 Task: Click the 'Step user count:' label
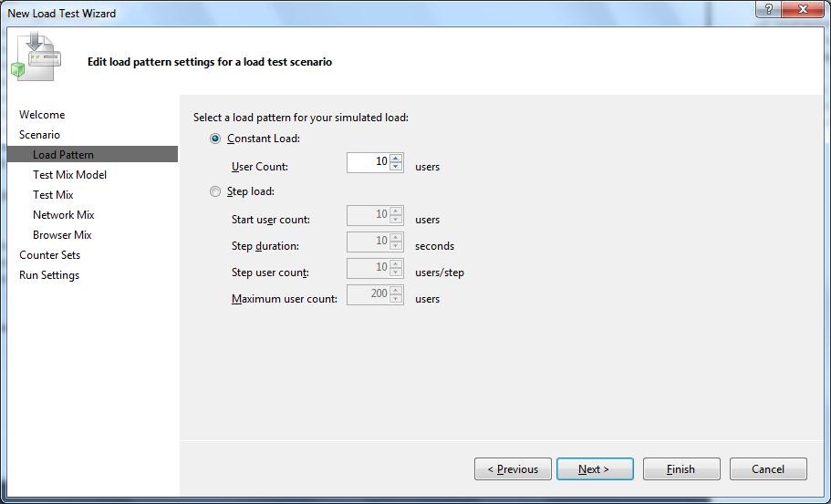[270, 273]
